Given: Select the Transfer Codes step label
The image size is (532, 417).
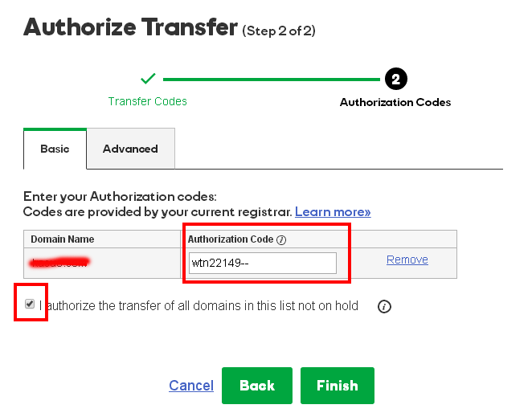Looking at the screenshot, I should click(148, 101).
